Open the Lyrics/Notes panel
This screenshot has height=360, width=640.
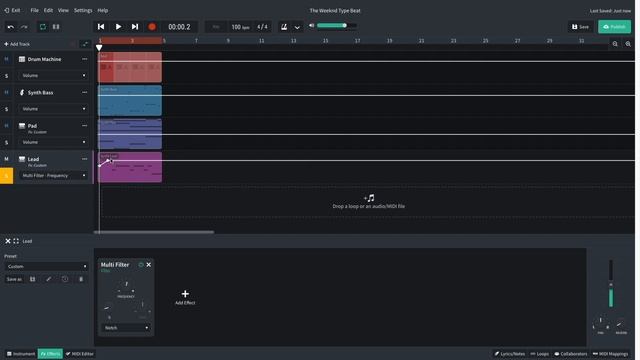[x=509, y=354]
